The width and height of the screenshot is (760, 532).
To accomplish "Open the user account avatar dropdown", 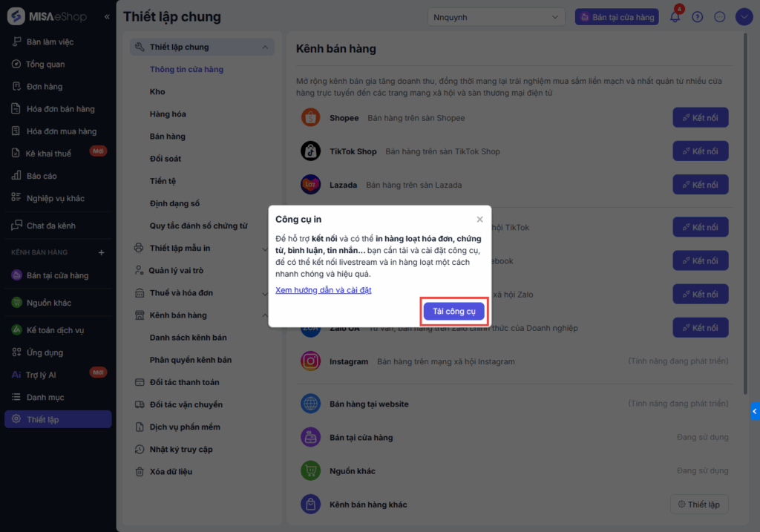I will [744, 17].
